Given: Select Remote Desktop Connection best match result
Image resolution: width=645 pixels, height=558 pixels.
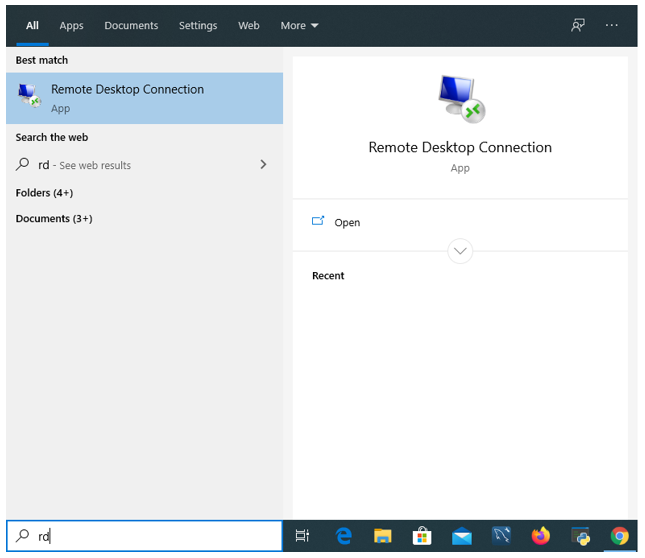Looking at the screenshot, I should [x=144, y=98].
